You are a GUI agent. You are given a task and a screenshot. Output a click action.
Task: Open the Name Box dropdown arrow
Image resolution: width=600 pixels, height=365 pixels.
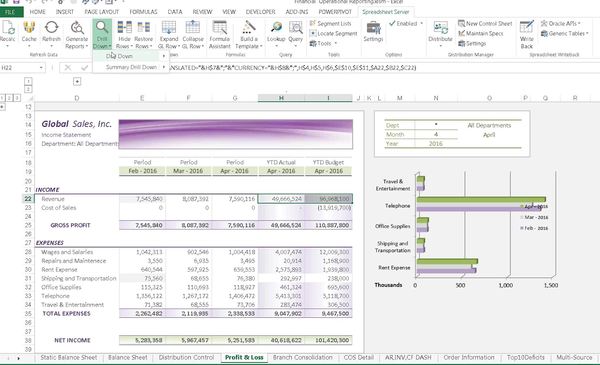[41, 68]
